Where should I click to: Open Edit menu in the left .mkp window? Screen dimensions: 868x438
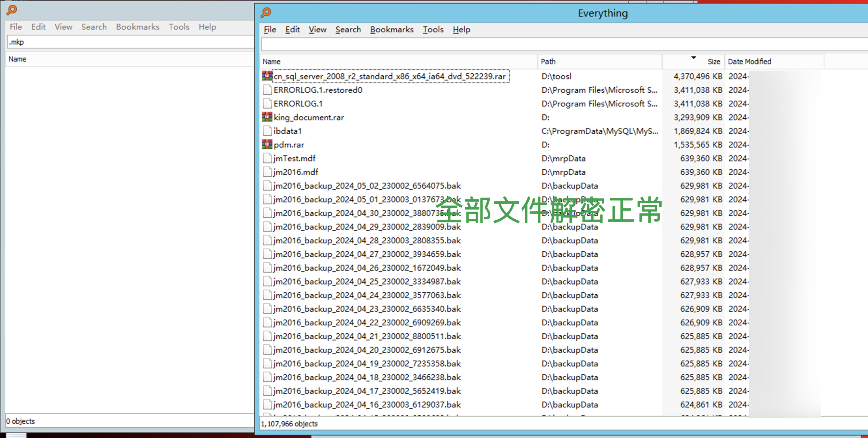click(38, 27)
